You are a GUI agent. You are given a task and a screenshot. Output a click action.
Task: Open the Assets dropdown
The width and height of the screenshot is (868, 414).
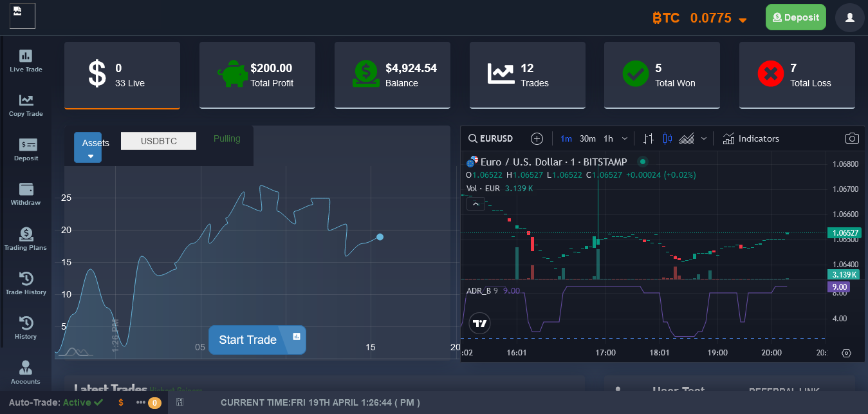pos(88,147)
